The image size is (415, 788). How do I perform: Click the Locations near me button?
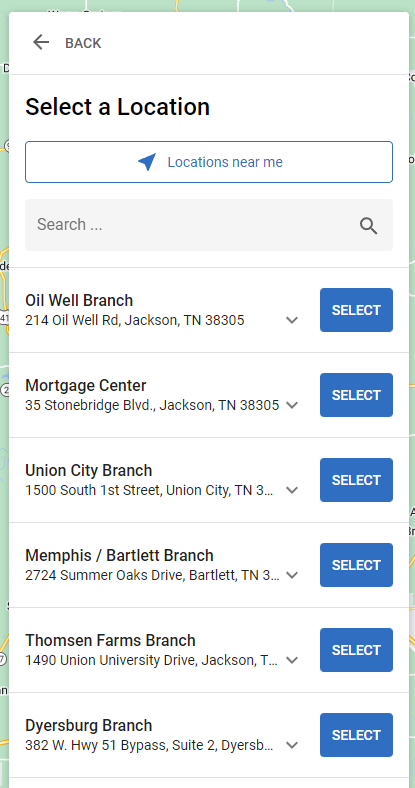coord(209,162)
